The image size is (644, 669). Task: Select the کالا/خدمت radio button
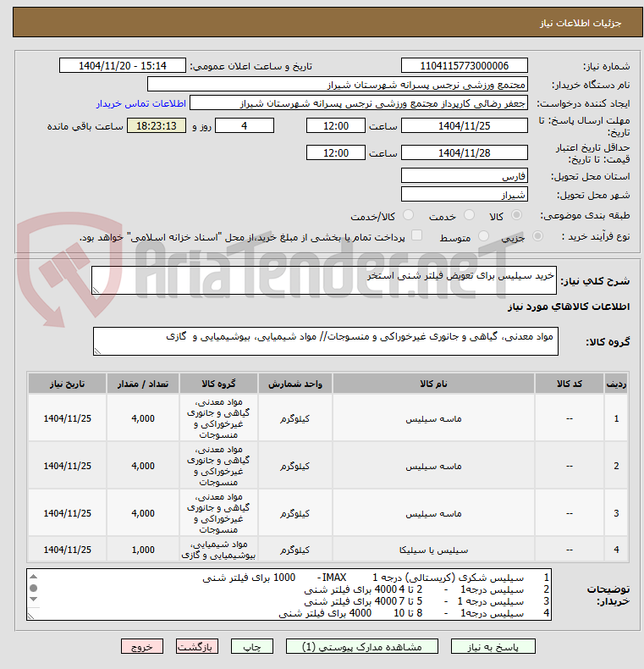[408, 215]
